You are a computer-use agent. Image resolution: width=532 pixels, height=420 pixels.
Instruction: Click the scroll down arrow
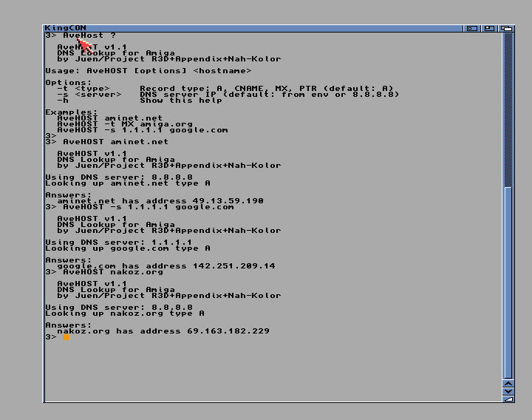pyautogui.click(x=508, y=391)
